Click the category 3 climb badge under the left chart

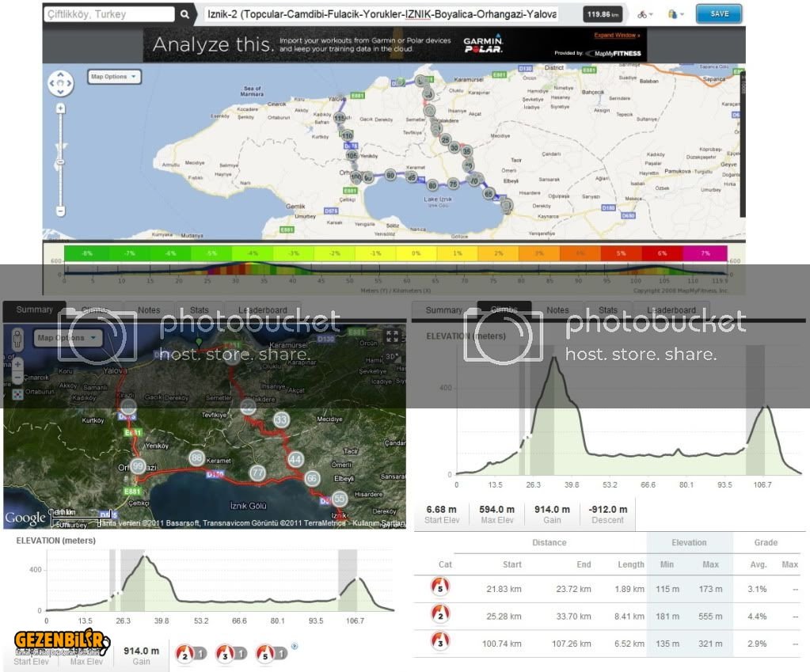231,654
